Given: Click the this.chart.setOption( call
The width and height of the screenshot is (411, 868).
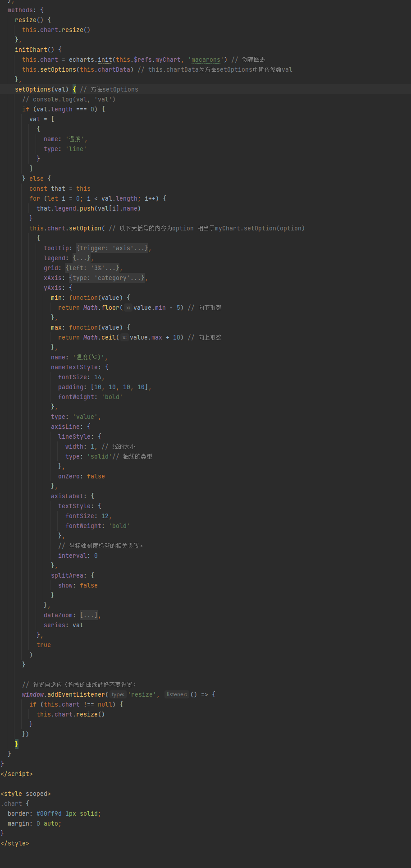Looking at the screenshot, I should 67,228.
